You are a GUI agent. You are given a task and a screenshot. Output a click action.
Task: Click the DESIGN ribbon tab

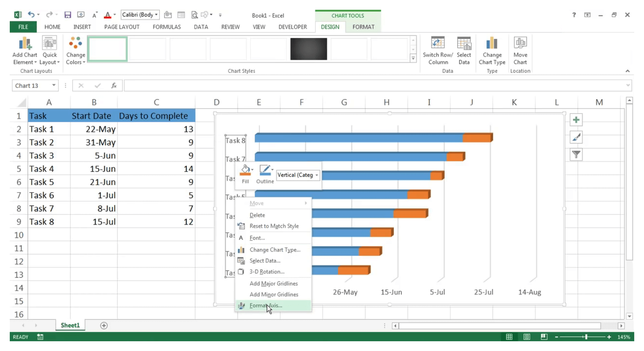click(x=330, y=26)
